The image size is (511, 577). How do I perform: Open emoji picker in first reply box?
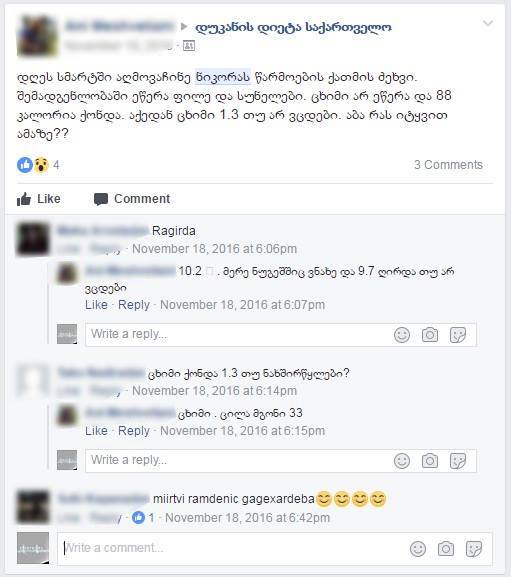402,335
